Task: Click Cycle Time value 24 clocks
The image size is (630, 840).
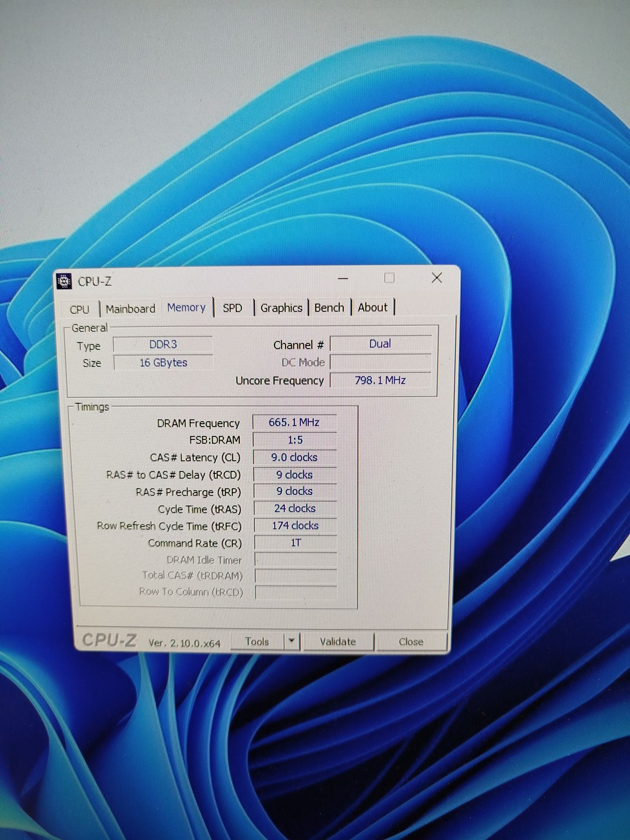Action: (x=295, y=509)
